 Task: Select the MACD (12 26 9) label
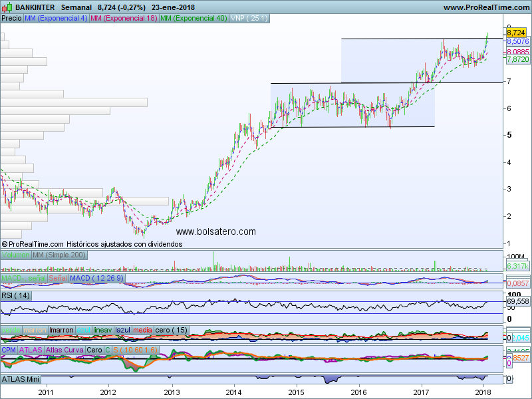point(96,277)
